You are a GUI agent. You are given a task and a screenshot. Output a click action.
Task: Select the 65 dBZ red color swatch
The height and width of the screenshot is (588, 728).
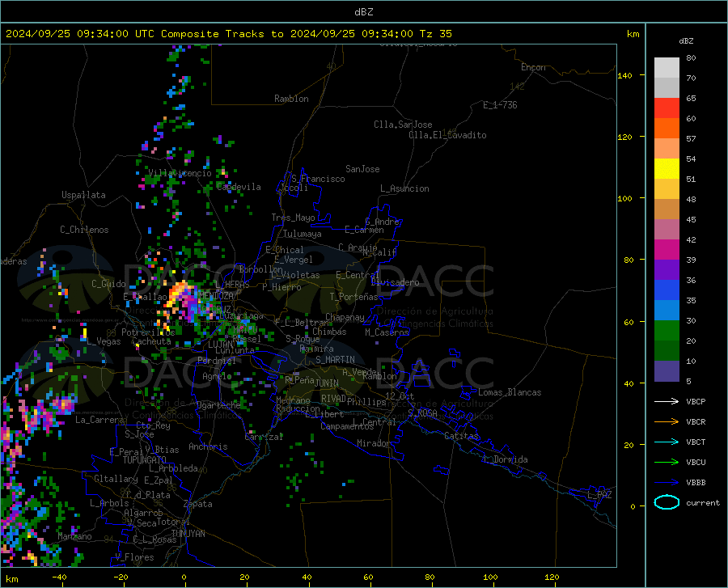(x=667, y=108)
